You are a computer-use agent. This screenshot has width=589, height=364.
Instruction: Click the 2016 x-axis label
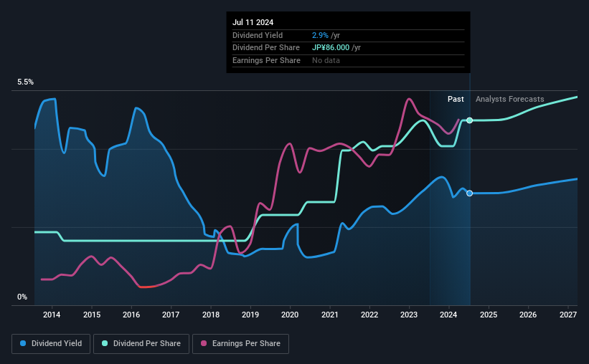coord(131,315)
